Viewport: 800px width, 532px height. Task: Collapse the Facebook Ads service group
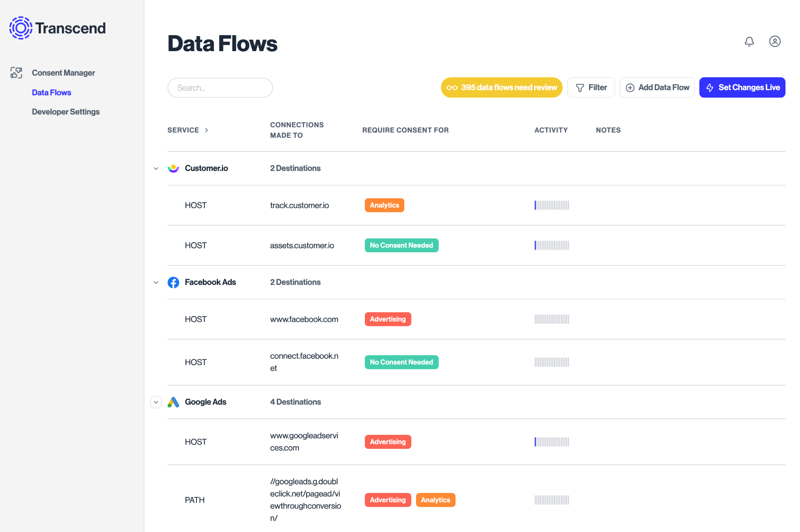click(156, 283)
